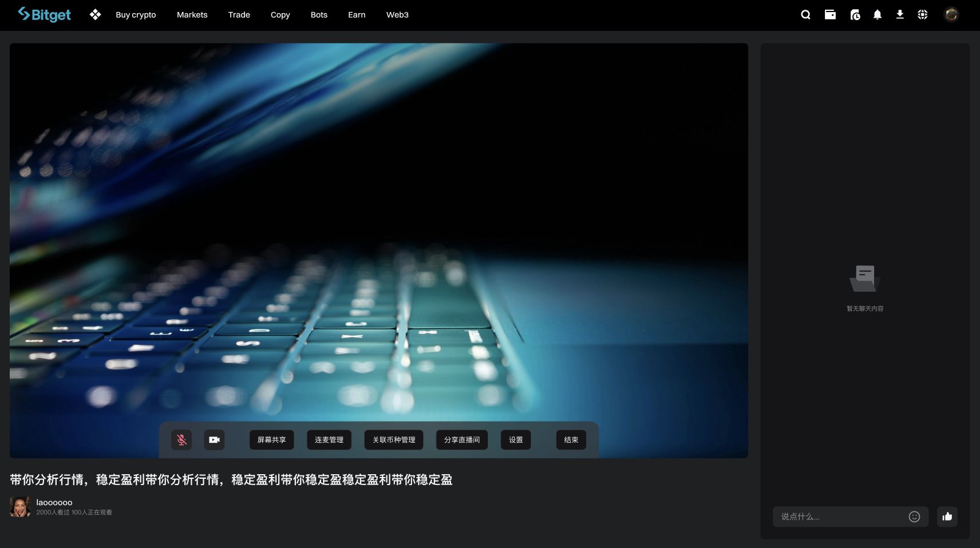Open the profile avatar in header
Image resolution: width=980 pixels, height=548 pixels.
pyautogui.click(x=951, y=15)
